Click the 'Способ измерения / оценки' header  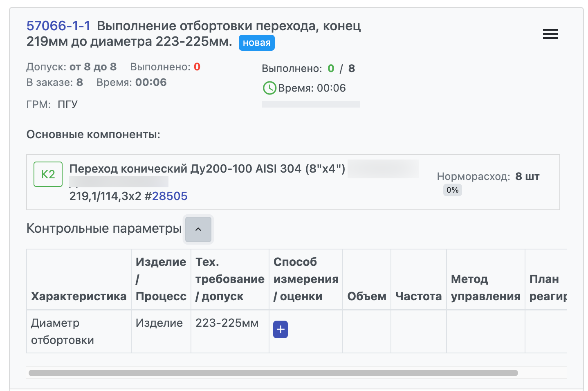[x=305, y=279]
